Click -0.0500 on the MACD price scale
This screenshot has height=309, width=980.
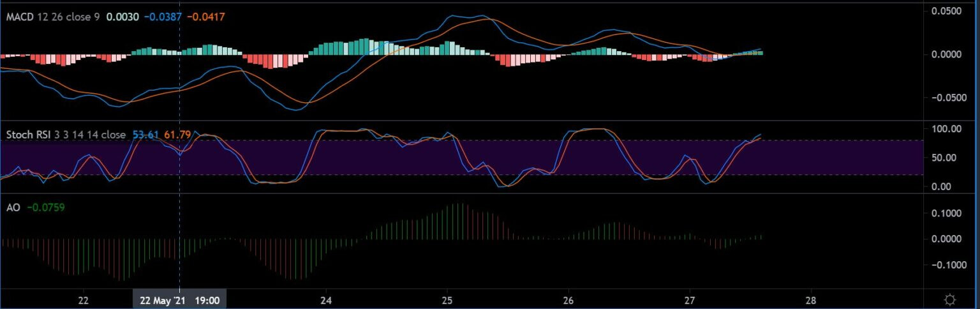pyautogui.click(x=949, y=98)
